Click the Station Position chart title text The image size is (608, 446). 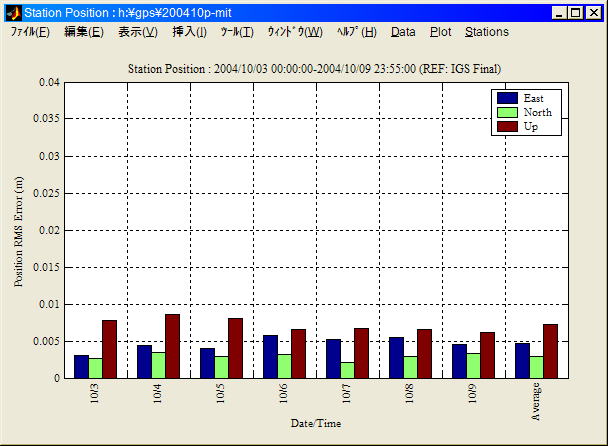tap(315, 68)
